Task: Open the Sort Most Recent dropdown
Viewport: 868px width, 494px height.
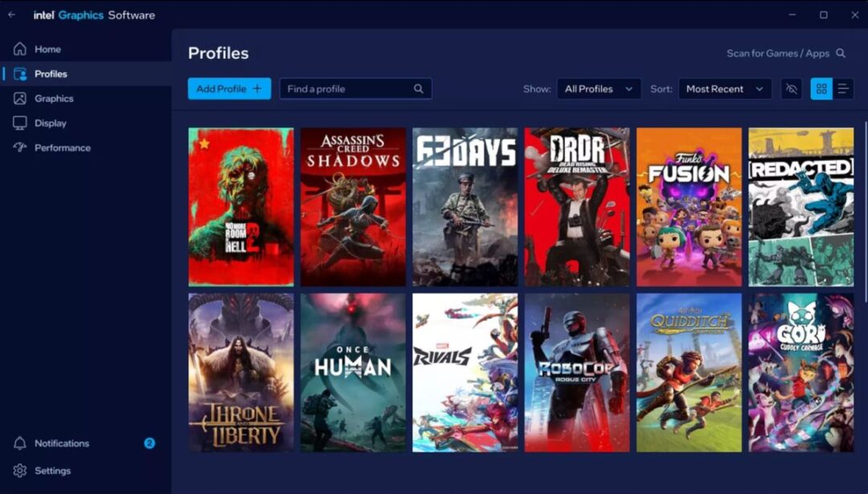Action: [x=724, y=89]
